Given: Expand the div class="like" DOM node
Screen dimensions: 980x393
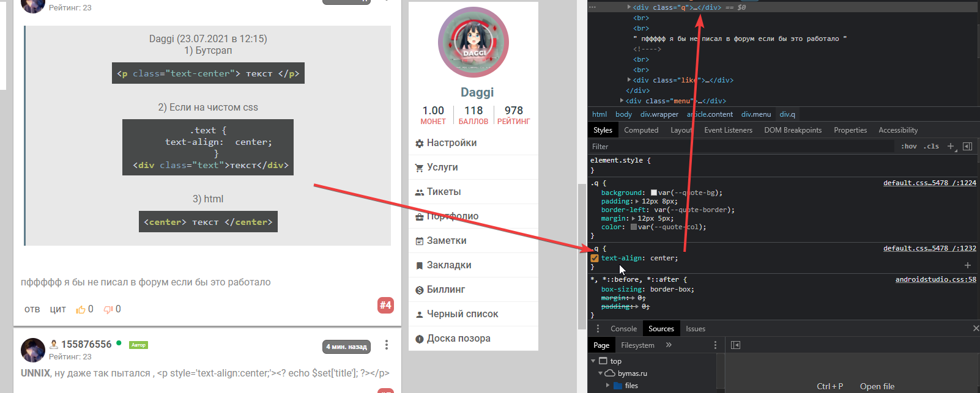Looking at the screenshot, I should coord(629,80).
